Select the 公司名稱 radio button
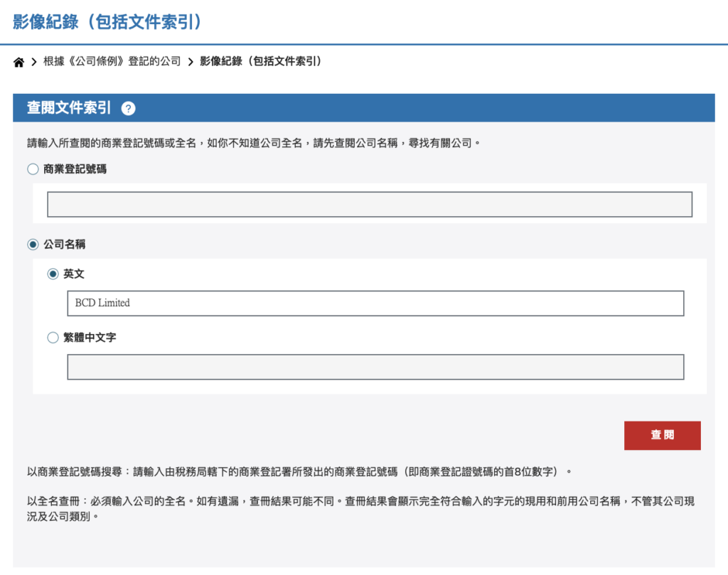Screen dimensions: 728x575 coord(33,244)
